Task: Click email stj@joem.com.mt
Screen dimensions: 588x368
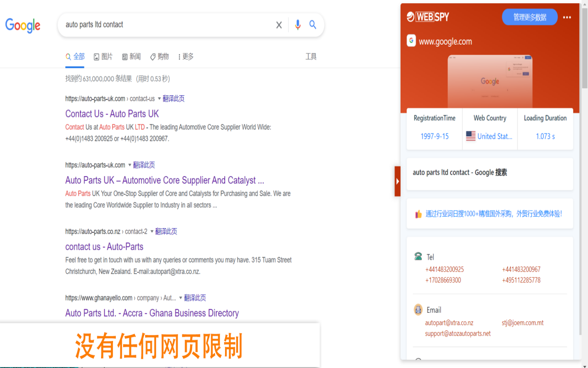Action: tap(523, 323)
